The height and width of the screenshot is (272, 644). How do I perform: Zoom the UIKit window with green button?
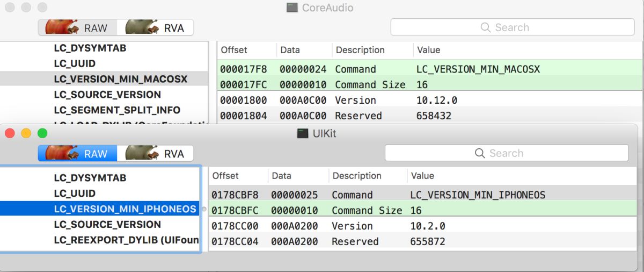[42, 133]
